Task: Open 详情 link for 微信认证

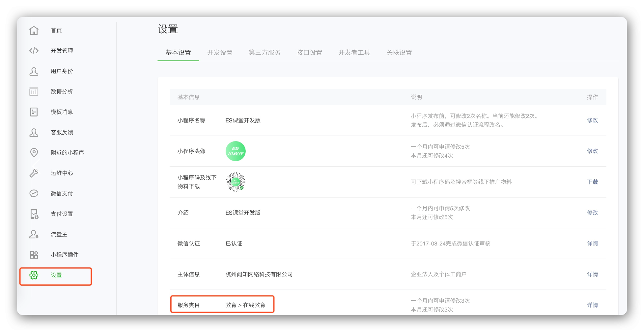Action: (592, 243)
